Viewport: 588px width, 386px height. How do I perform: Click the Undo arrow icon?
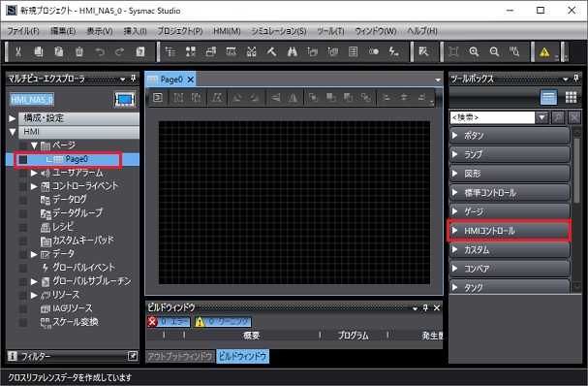pos(100,51)
